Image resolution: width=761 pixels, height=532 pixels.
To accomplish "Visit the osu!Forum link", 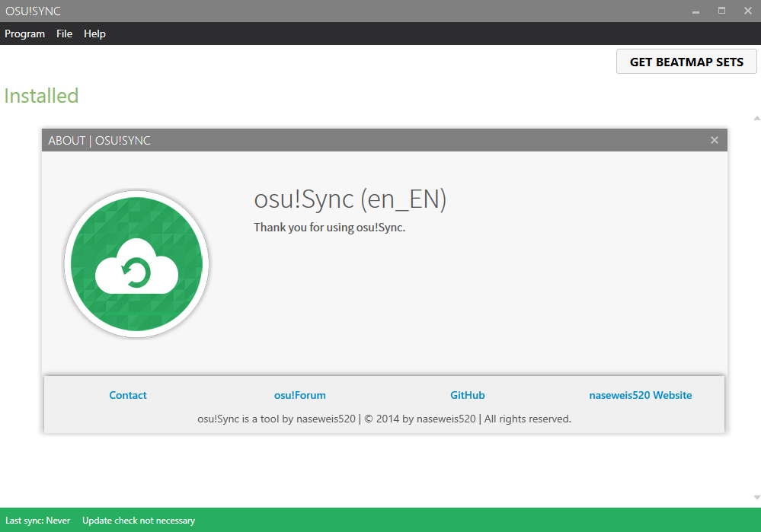I will coord(300,395).
